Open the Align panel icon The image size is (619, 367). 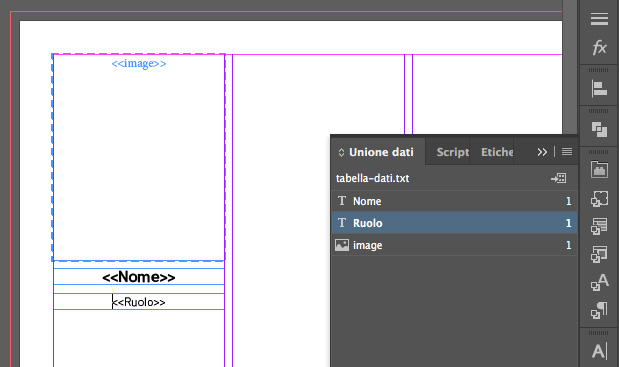pos(599,88)
